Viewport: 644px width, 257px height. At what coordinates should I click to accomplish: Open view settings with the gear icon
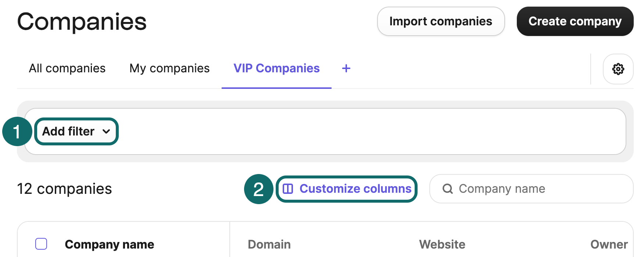point(618,69)
